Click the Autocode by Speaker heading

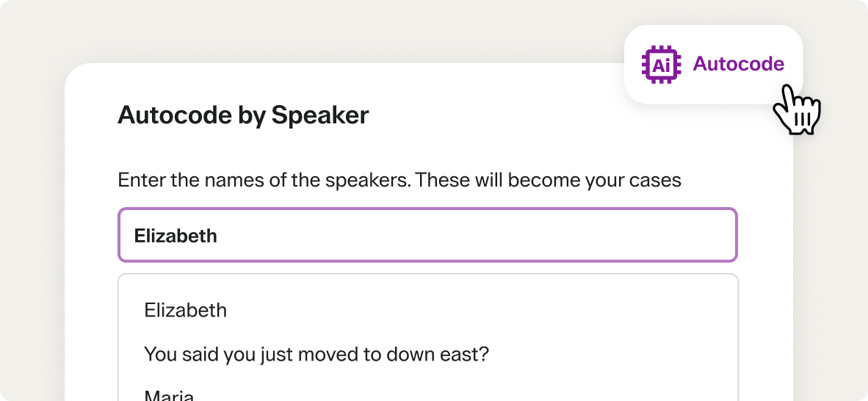(x=243, y=115)
